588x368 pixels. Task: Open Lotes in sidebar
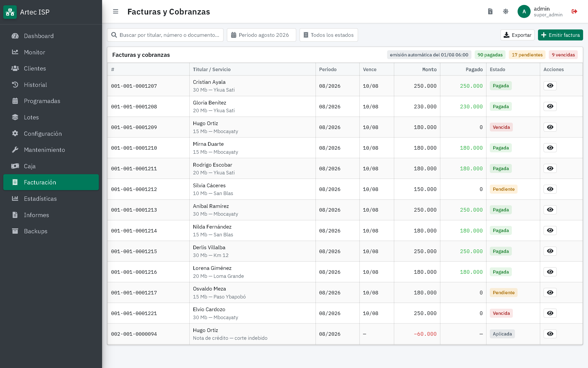[51, 117]
